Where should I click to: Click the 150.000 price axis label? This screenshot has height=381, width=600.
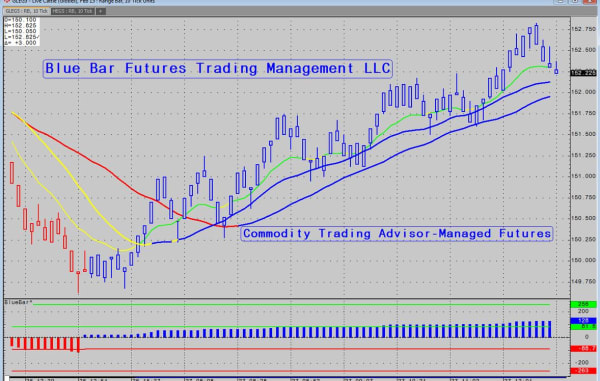583,260
